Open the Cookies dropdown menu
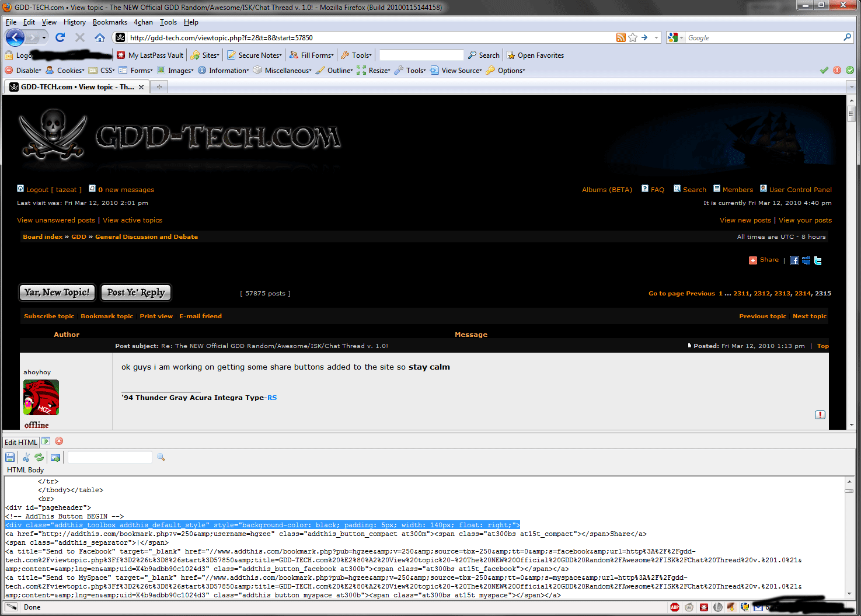Viewport: 861px width, 616px height. coord(65,71)
